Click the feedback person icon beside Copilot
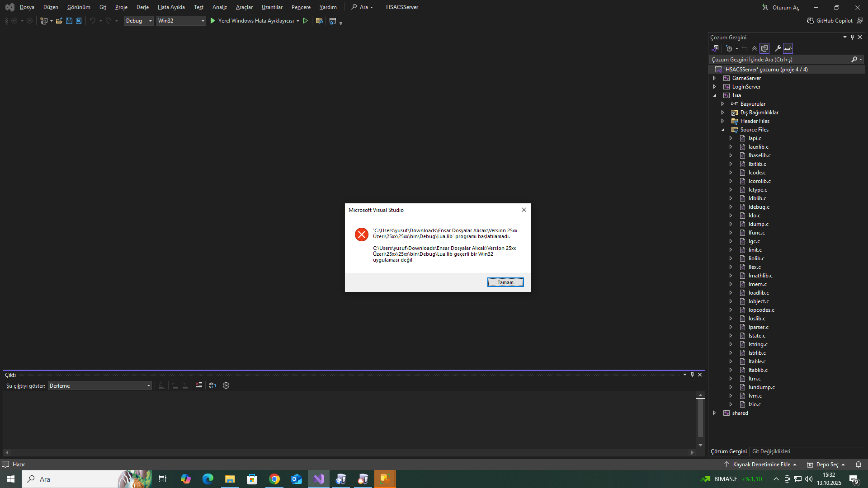Viewport: 868px width, 488px height. 860,21
